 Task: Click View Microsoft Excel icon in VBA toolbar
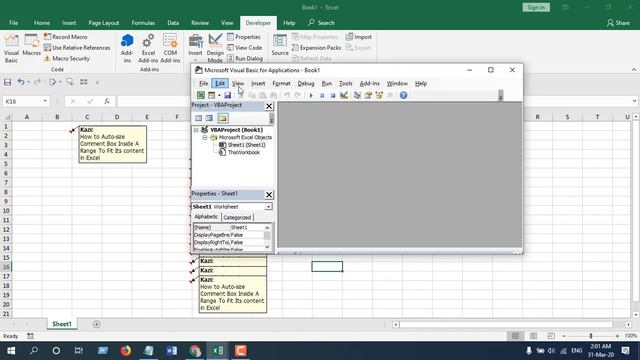coord(201,95)
